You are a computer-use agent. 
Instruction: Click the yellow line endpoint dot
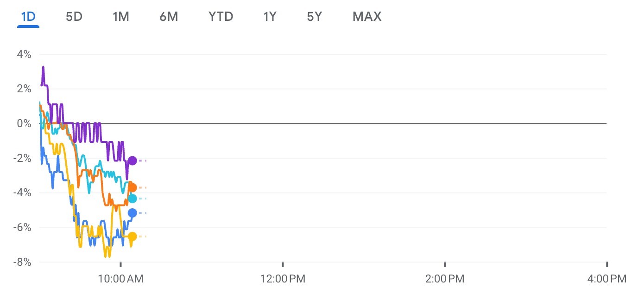click(x=132, y=237)
